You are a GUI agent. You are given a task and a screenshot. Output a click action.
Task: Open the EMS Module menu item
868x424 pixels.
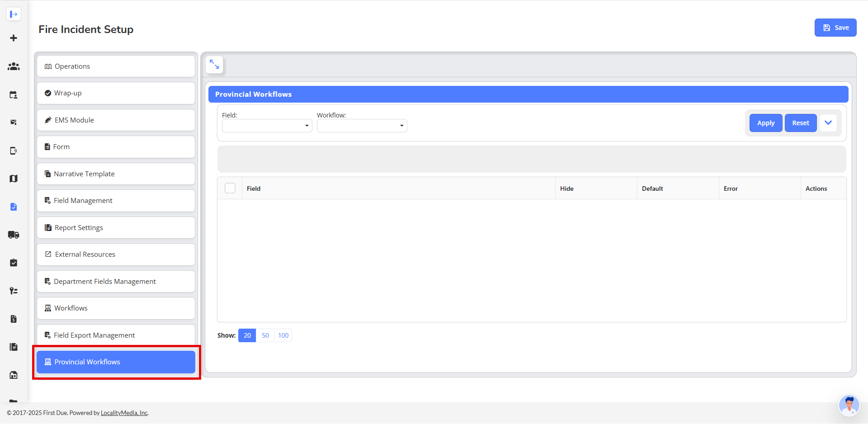(116, 120)
